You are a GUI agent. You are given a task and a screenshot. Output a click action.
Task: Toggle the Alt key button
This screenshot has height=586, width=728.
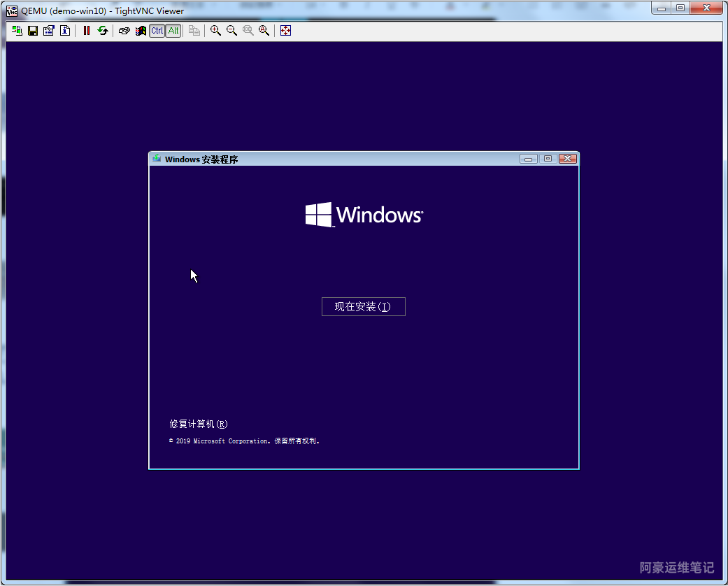click(173, 31)
